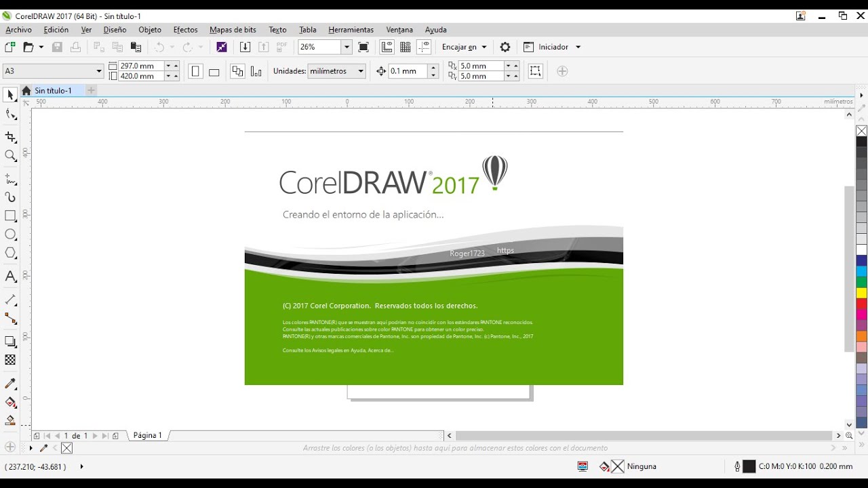
Task: Click the vertical scrollbar thumb
Action: click(x=848, y=269)
